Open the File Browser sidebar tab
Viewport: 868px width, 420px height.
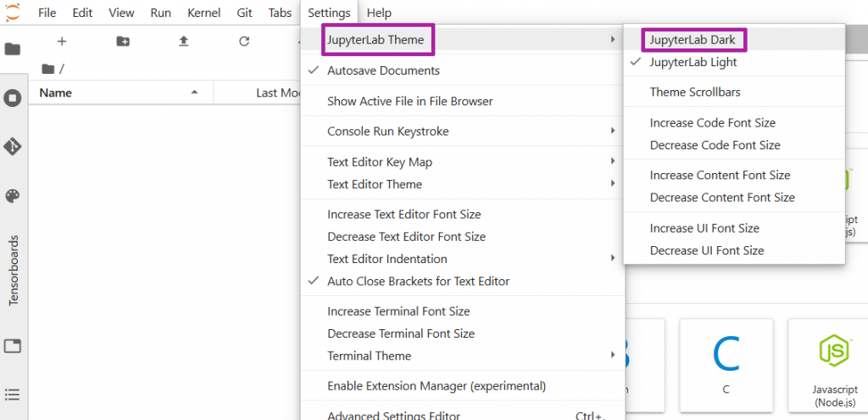pyautogui.click(x=12, y=49)
